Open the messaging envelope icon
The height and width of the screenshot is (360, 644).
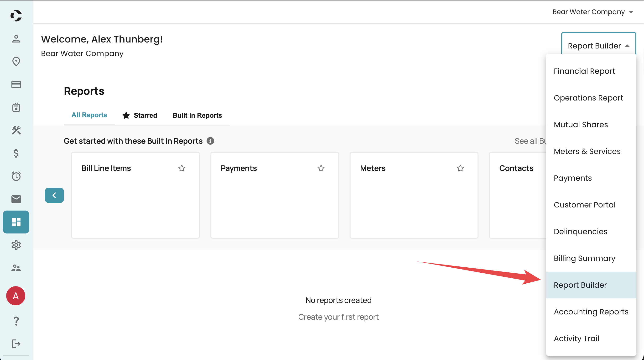16,199
